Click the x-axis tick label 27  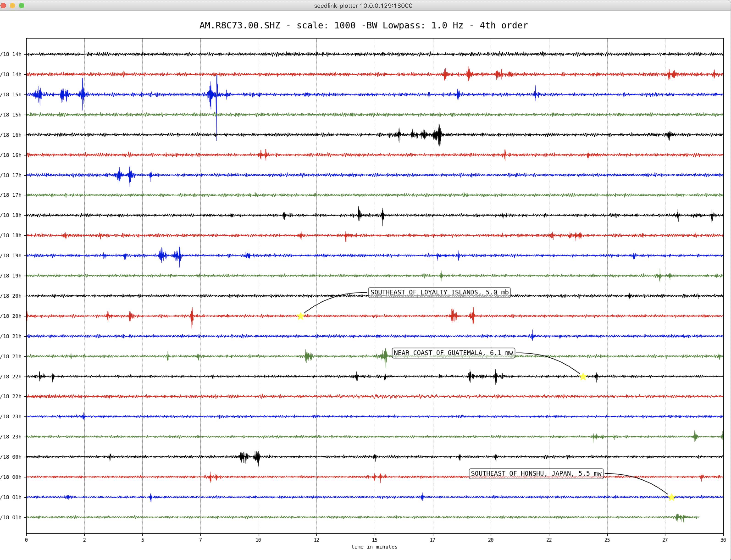(665, 540)
